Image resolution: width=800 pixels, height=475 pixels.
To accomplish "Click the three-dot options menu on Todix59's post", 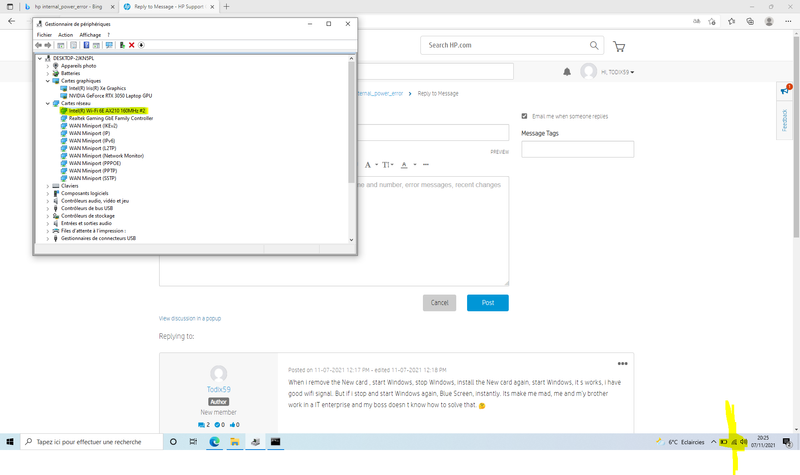I will [622, 364].
